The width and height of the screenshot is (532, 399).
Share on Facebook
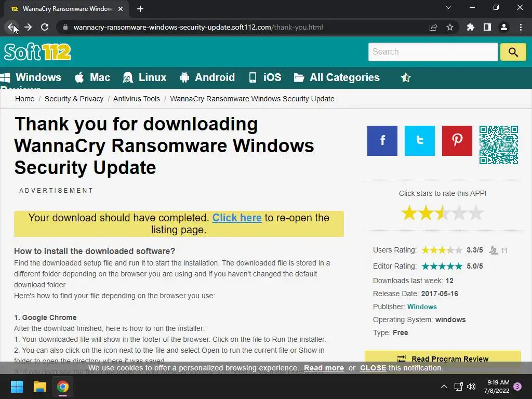pos(382,141)
